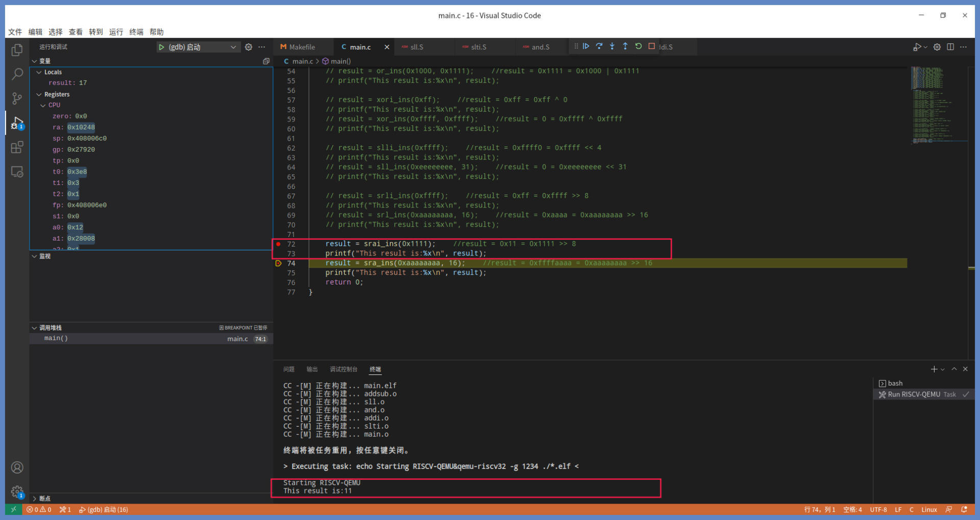Click the debug Continue button
Screen dimensions: 980x520
click(586, 46)
